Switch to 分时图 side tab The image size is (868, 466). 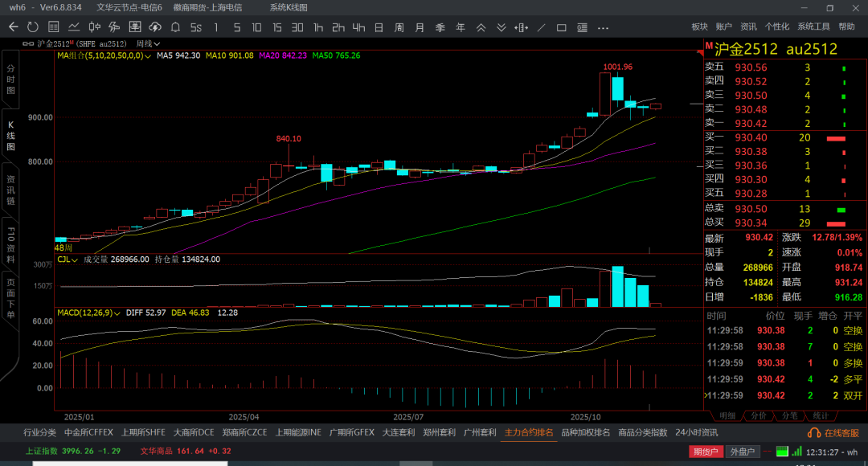coord(10,80)
